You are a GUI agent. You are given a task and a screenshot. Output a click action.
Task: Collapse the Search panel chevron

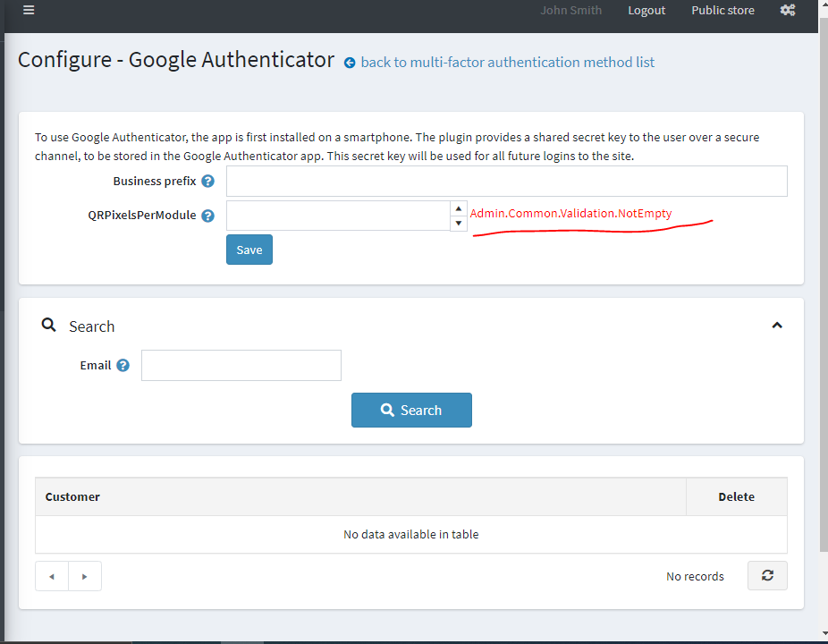[x=777, y=326]
